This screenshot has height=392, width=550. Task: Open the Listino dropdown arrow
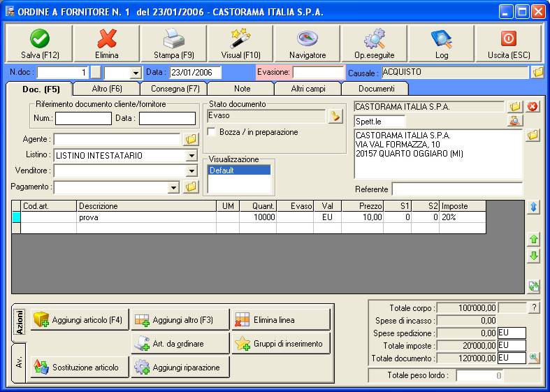191,155
